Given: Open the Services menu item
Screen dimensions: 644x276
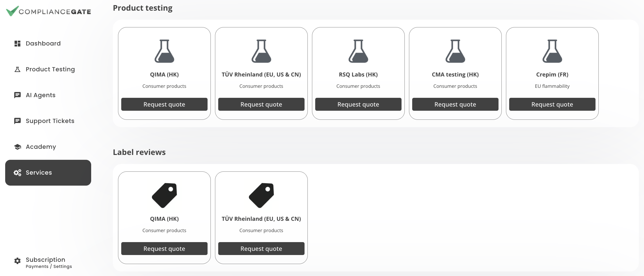Looking at the screenshot, I should coord(48,173).
